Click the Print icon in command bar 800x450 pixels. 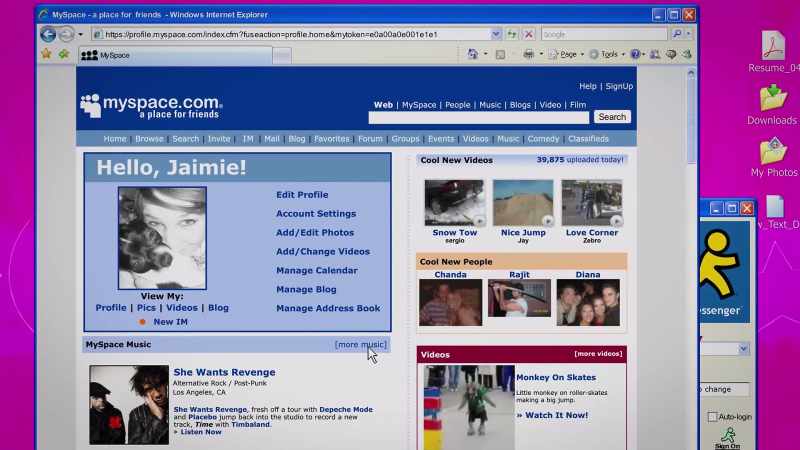529,54
